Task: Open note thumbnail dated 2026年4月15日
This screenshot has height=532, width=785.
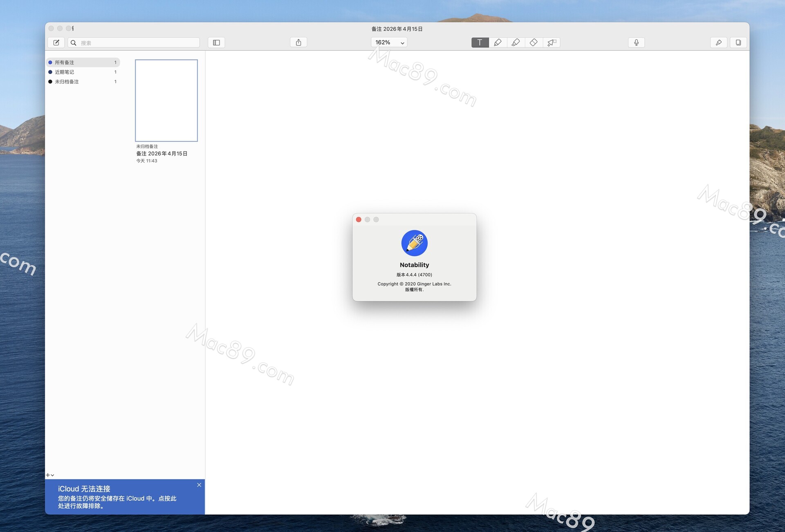Action: click(x=166, y=101)
